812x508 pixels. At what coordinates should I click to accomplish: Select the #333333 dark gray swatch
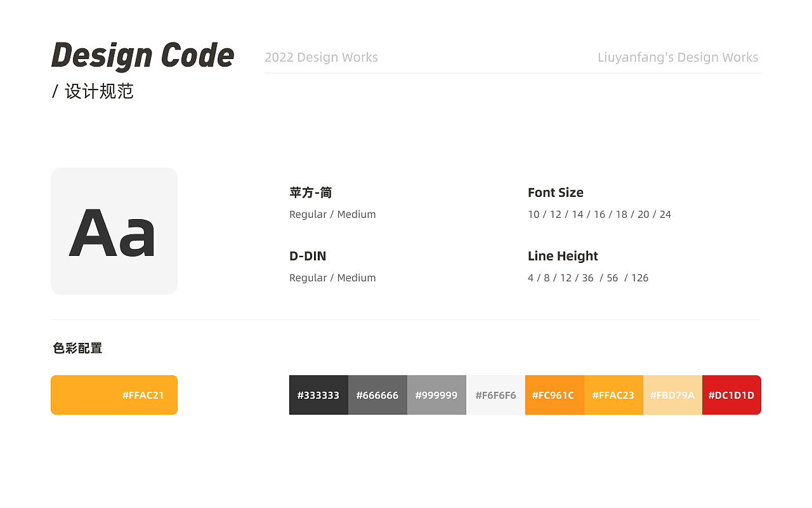(318, 395)
